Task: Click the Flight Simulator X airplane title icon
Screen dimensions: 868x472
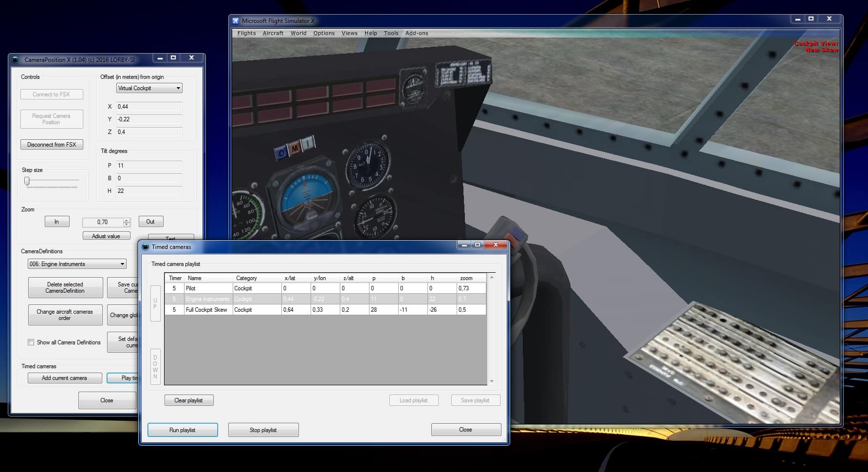Action: click(236, 21)
